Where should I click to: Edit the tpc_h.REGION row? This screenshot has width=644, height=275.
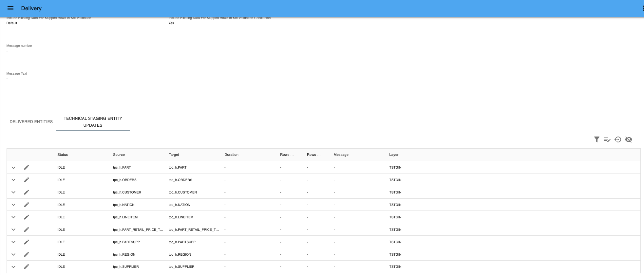point(27,254)
